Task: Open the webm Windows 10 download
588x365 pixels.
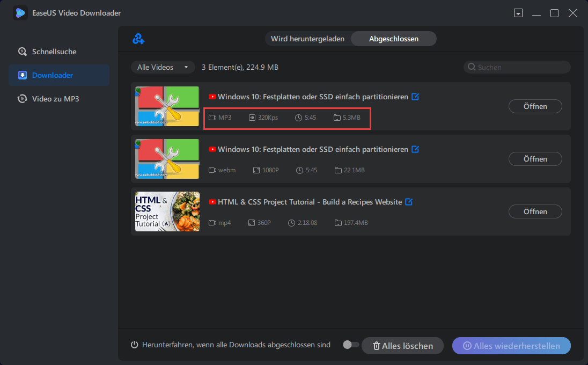Action: tap(535, 159)
